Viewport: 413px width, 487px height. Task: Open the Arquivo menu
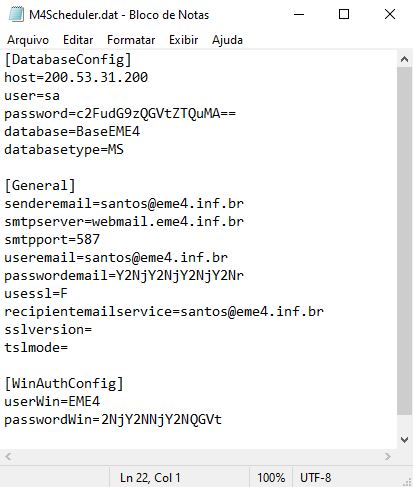[x=28, y=40]
